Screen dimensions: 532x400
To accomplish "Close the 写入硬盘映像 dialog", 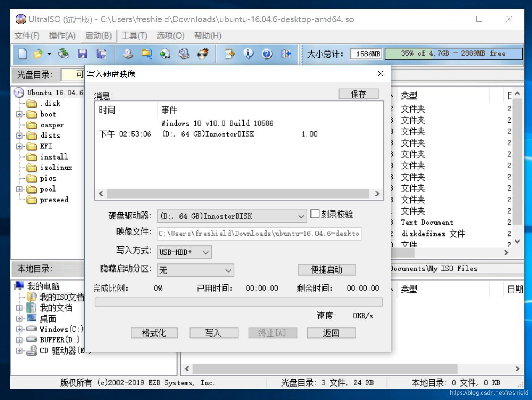I will pos(380,74).
